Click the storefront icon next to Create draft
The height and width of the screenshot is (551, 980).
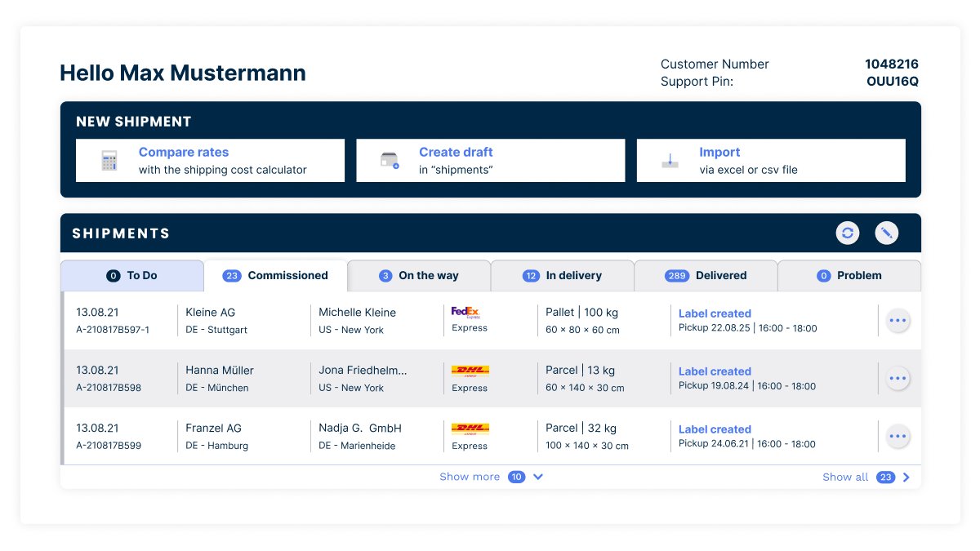click(x=390, y=161)
